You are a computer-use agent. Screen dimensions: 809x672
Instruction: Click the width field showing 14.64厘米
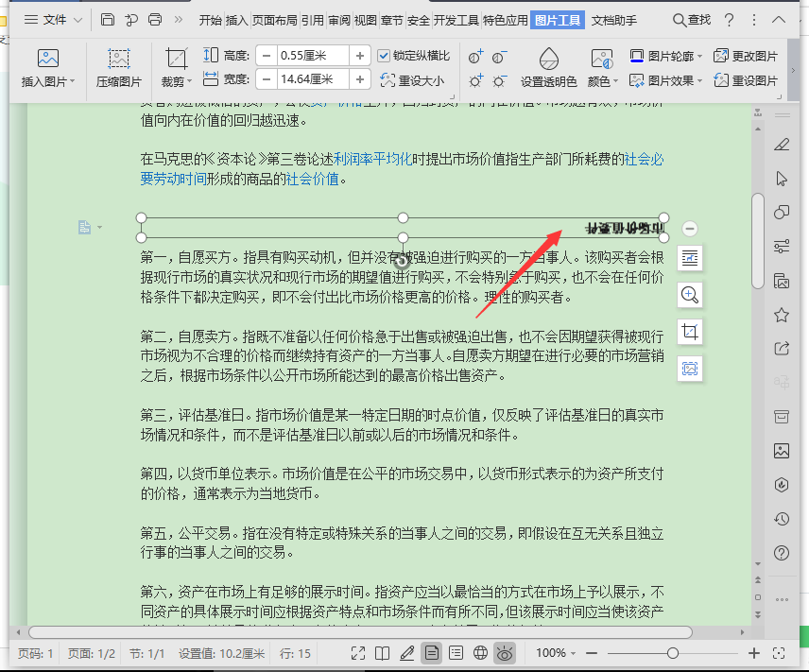pos(313,79)
